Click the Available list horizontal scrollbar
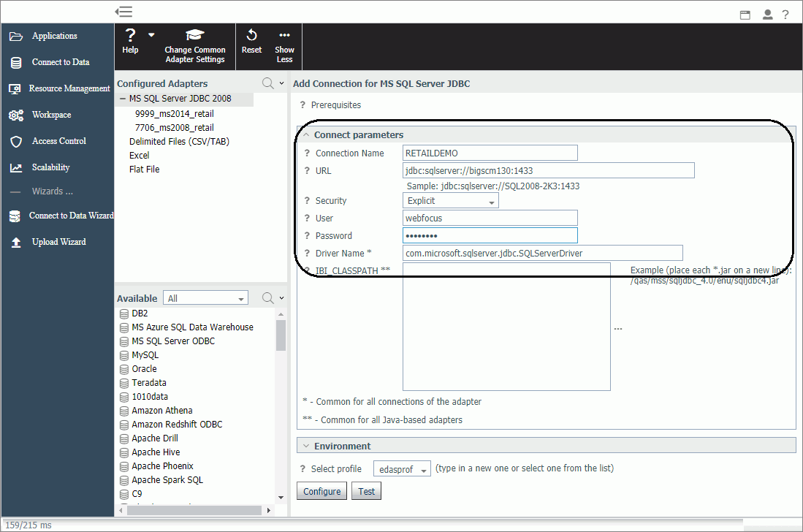Image resolution: width=803 pixels, height=532 pixels. pyautogui.click(x=194, y=511)
